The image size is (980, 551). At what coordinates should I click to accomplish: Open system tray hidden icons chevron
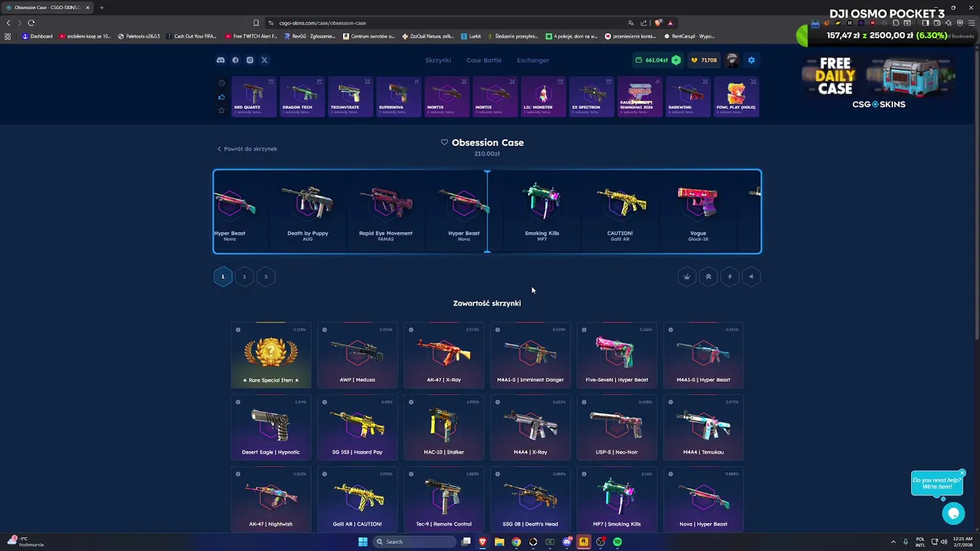[x=893, y=542]
